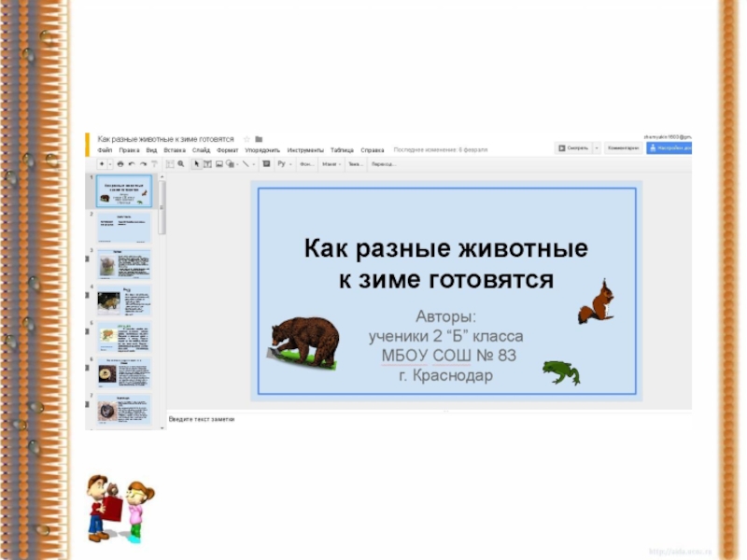
Task: Expand the new slide plus dropdown
Action: point(110,164)
